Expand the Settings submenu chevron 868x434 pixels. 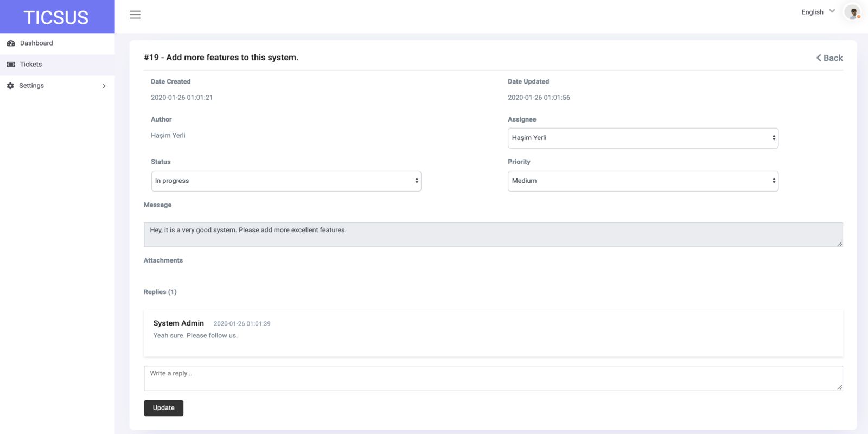[104, 86]
